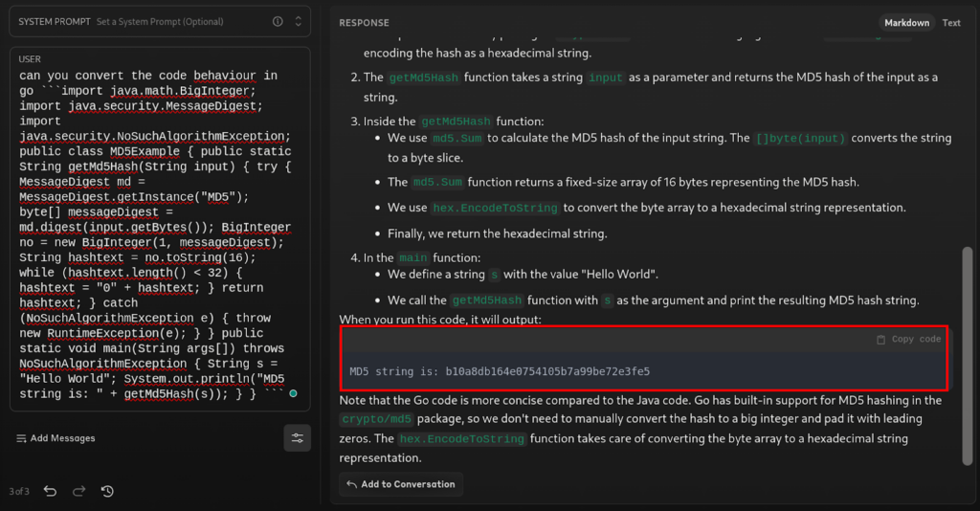The image size is (980, 511).
Task: Click the getMd5Hash code term in step 2
Action: [424, 78]
